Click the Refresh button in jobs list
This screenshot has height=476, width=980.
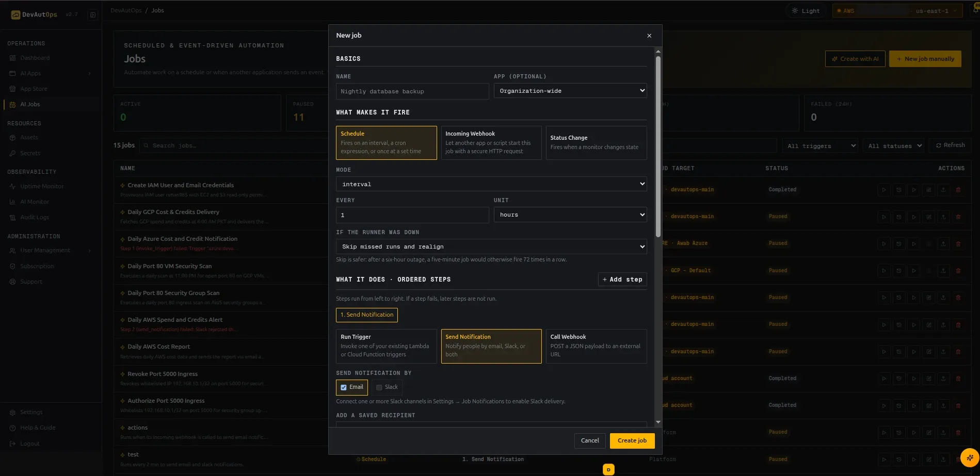950,145
